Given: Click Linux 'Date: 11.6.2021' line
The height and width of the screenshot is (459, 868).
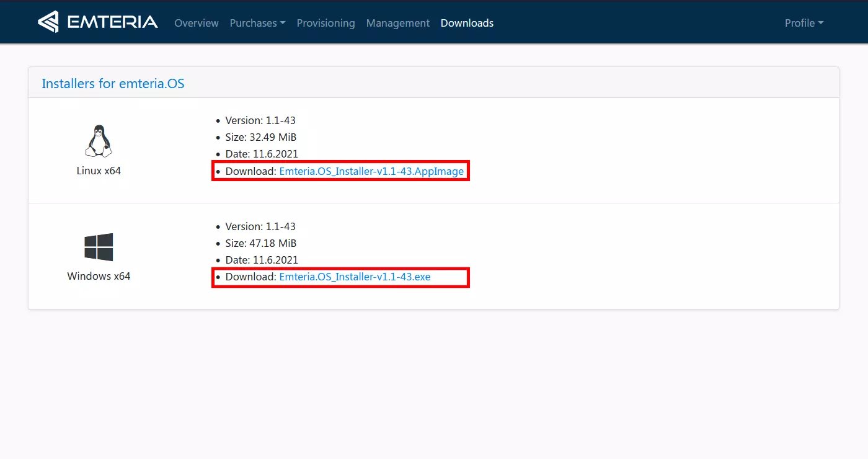Looking at the screenshot, I should click(x=262, y=154).
